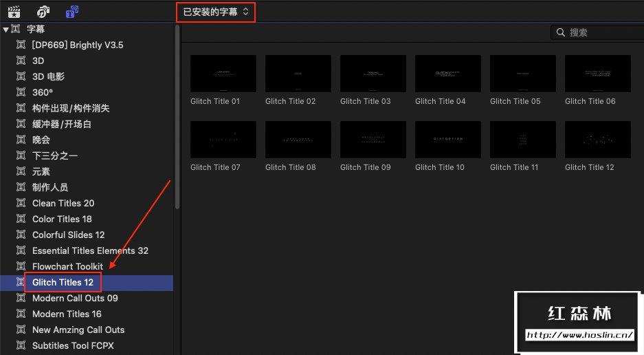
Task: Select the New Amzing Call Outs category
Action: coord(78,330)
